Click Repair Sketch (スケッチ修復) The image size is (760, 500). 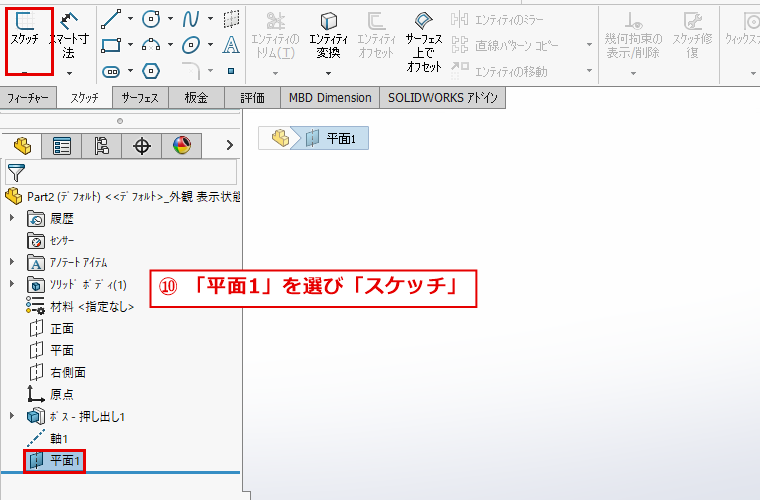tap(692, 36)
